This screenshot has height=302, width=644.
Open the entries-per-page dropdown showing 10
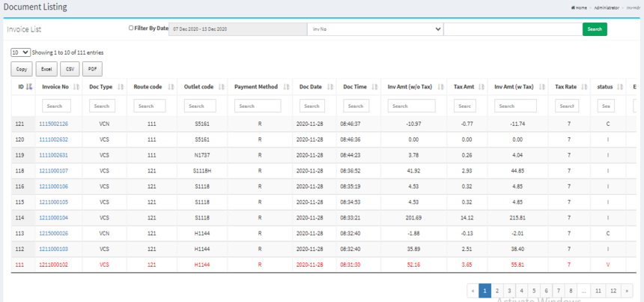[20, 52]
